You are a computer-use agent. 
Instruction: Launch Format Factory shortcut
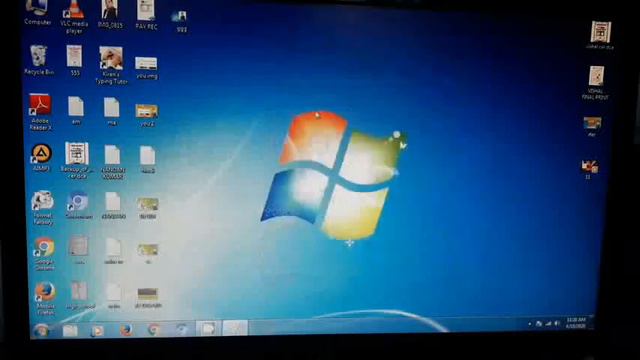coord(43,207)
